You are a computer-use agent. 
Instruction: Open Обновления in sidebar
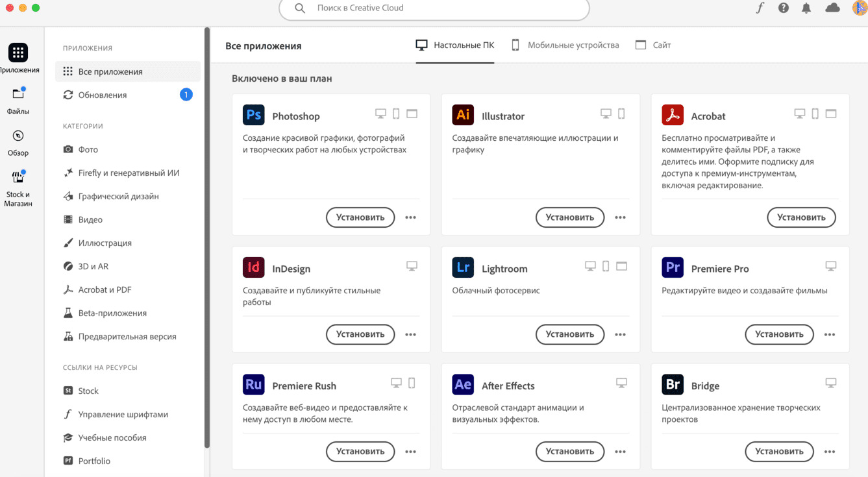(128, 95)
